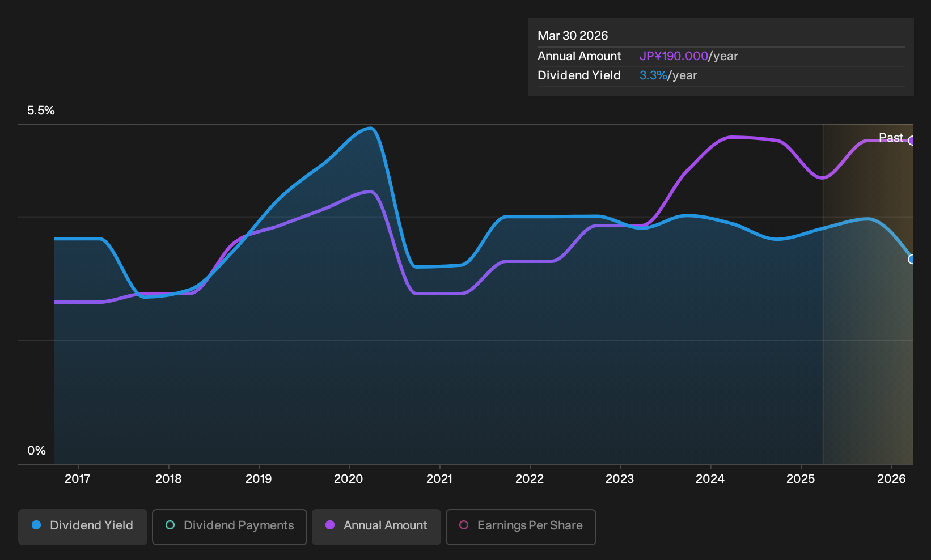
Task: Click the 0% y-axis label
Action: [x=36, y=451]
